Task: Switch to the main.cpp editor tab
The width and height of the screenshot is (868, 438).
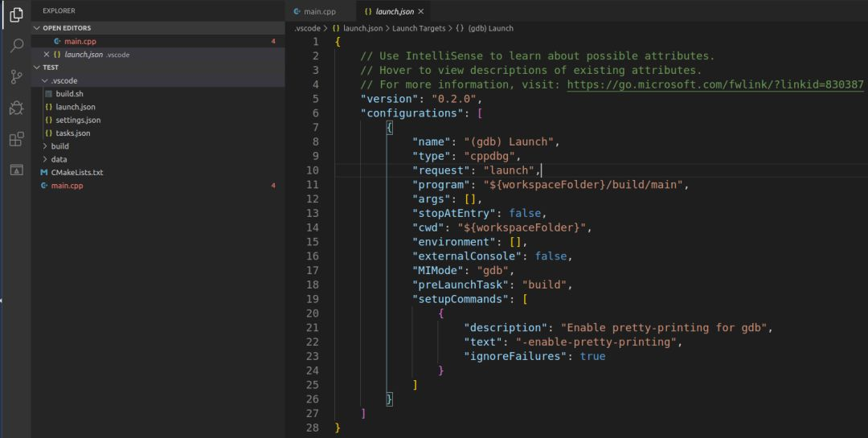Action: click(320, 11)
